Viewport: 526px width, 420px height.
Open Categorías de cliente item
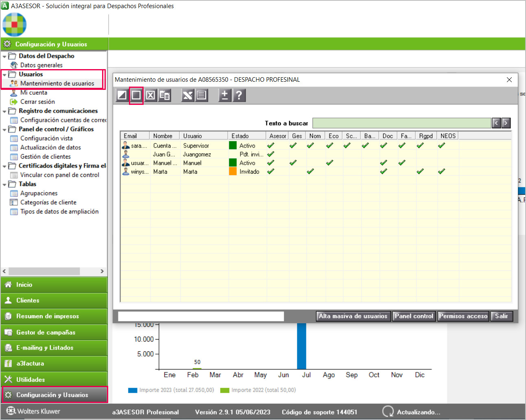pos(48,202)
